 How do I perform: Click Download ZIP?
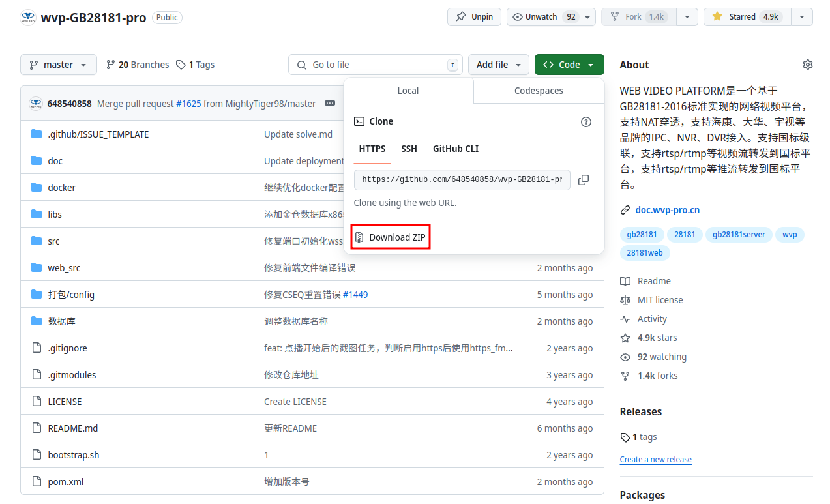(x=391, y=237)
